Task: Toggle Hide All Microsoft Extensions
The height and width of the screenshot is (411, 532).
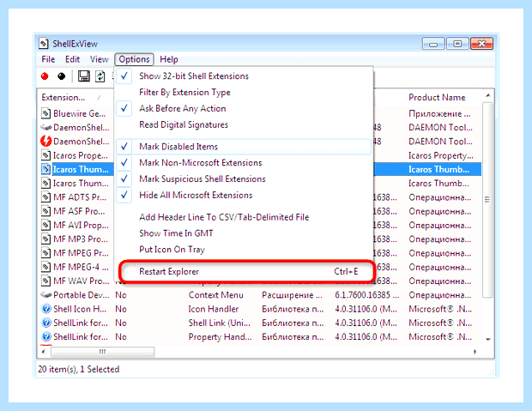Action: [x=244, y=195]
